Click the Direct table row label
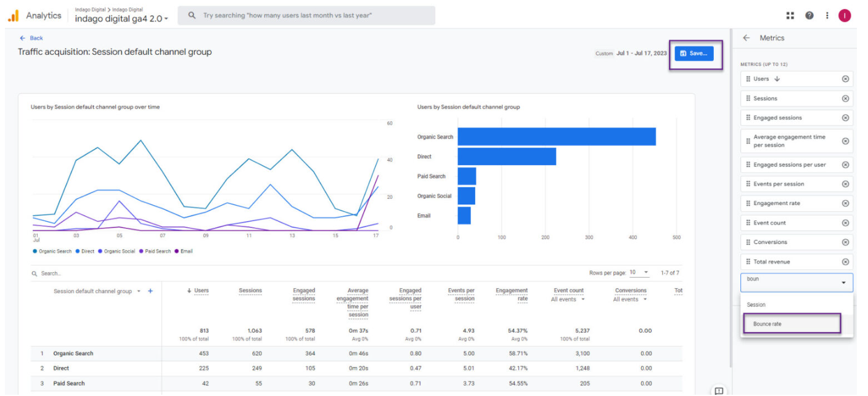Image resolution: width=868 pixels, height=396 pixels. [x=61, y=368]
